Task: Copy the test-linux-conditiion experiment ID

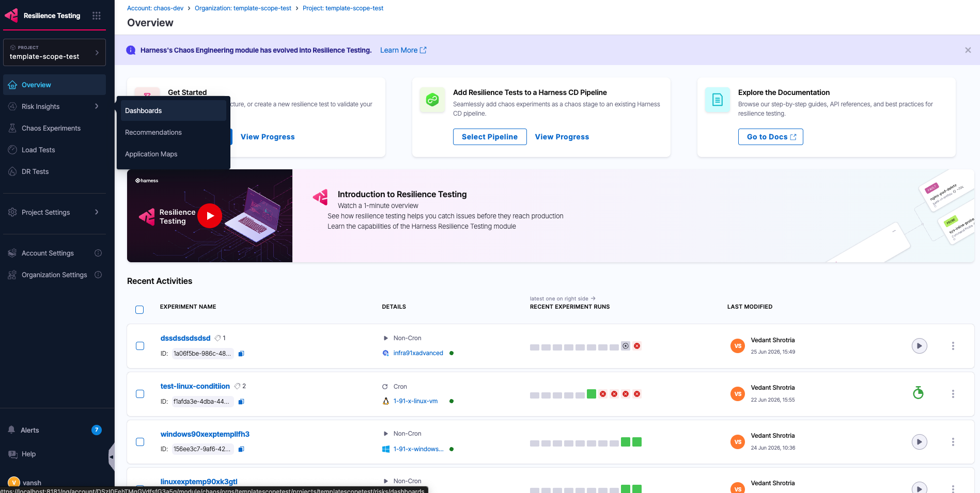Action: click(x=241, y=402)
